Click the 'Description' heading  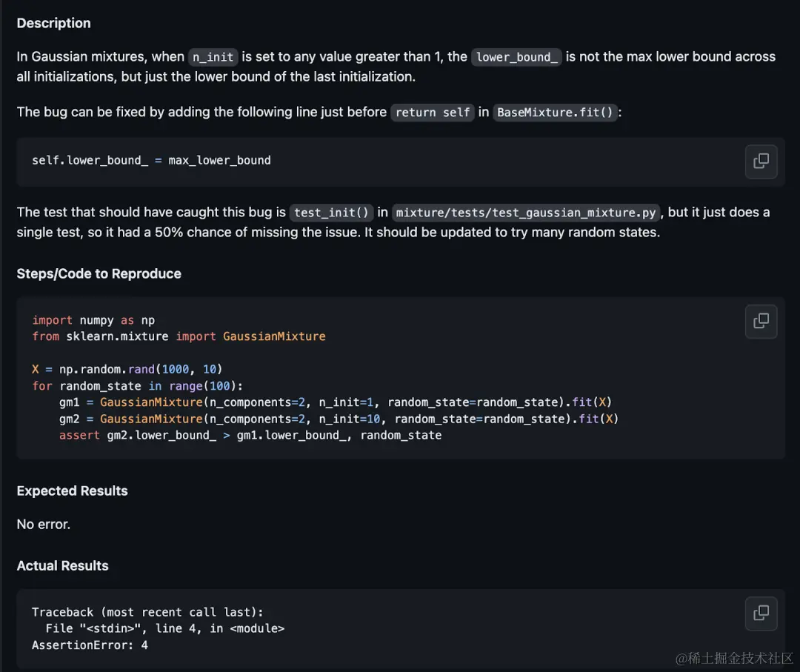pyautogui.click(x=53, y=24)
